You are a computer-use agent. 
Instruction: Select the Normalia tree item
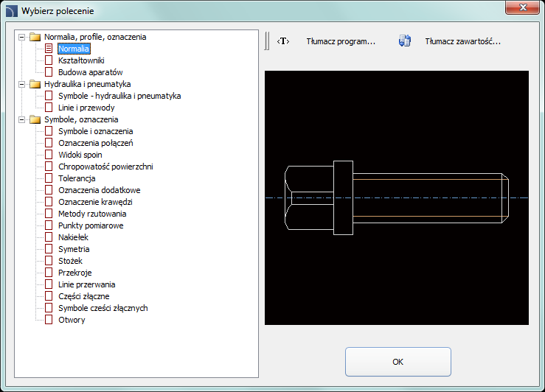(x=74, y=49)
